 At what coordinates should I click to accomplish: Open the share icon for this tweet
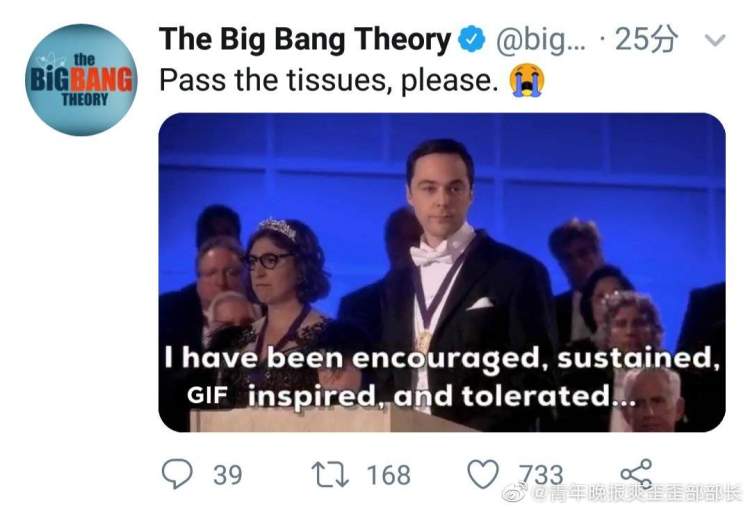tap(636, 474)
